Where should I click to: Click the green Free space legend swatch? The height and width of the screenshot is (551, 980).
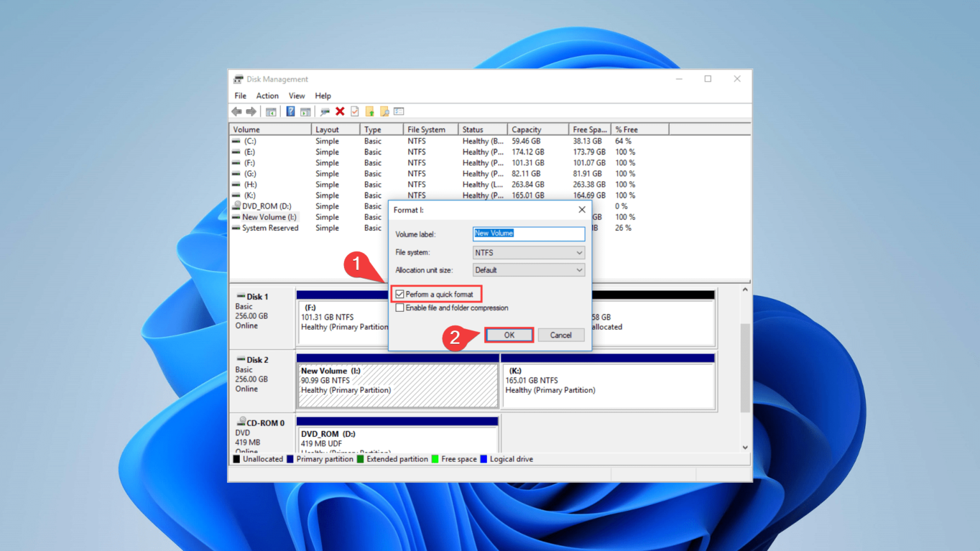point(435,459)
